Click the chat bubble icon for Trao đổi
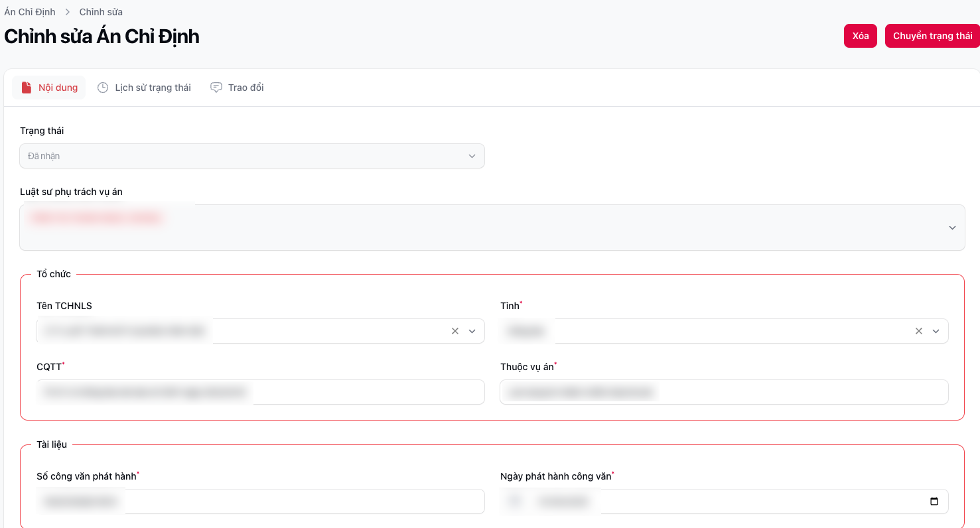Viewport: 980px width, 528px height. [x=216, y=88]
